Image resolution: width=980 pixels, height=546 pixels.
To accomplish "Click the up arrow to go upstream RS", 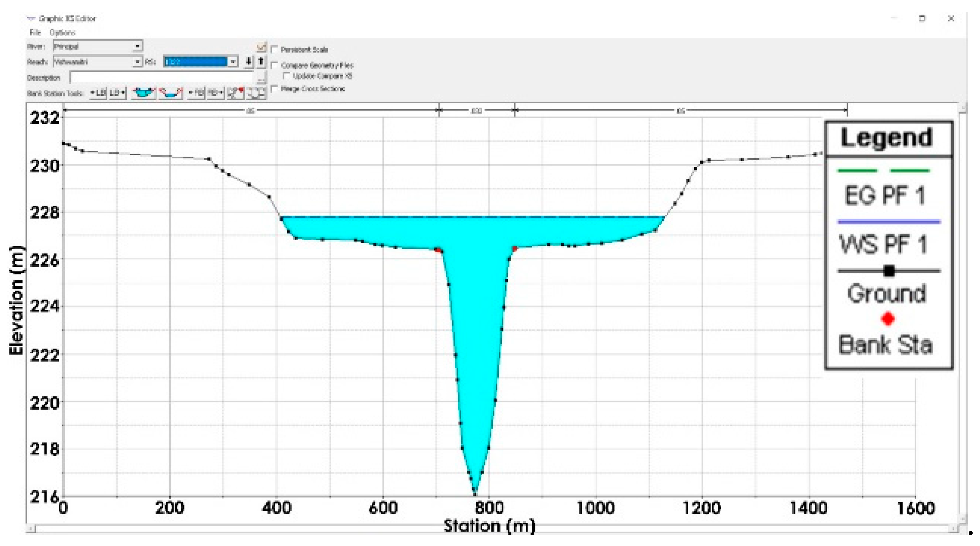I will click(x=261, y=62).
